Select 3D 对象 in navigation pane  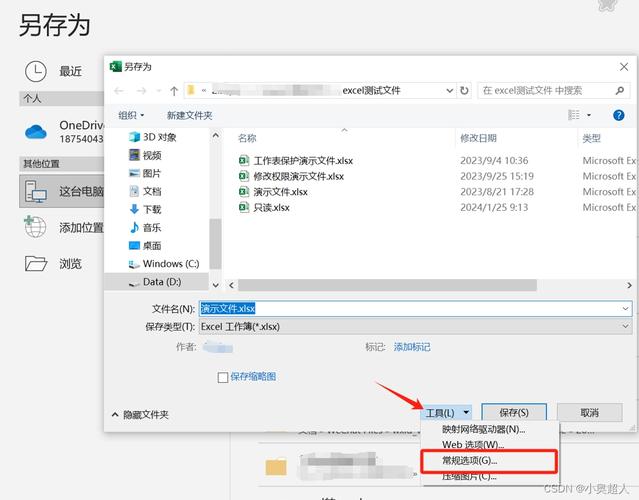[x=152, y=137]
